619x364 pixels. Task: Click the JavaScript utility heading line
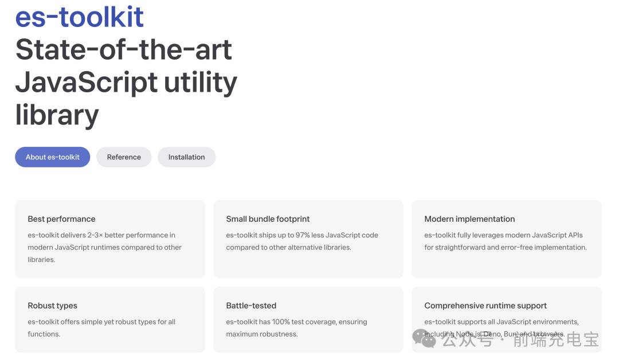[x=126, y=83]
